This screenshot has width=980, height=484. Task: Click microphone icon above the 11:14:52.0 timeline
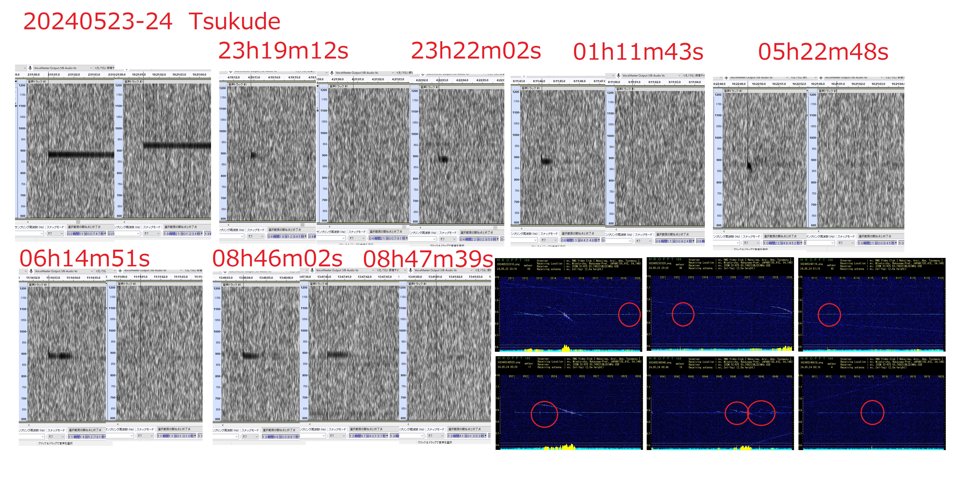(31, 271)
